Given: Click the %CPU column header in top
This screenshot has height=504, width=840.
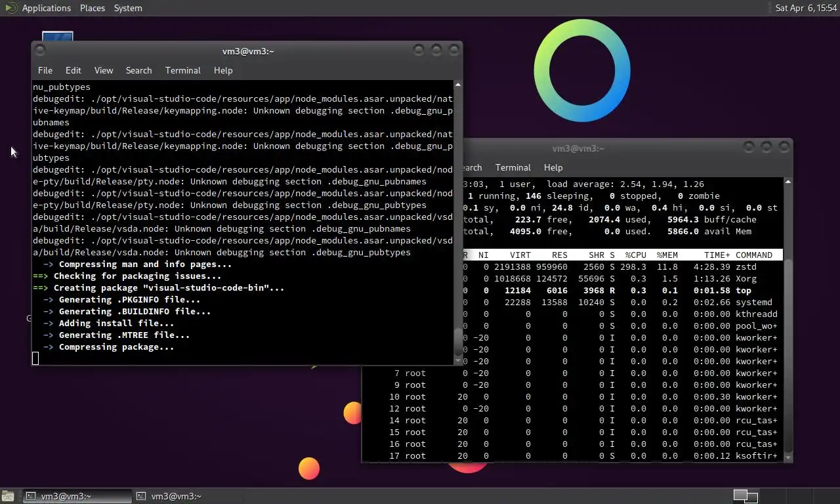Looking at the screenshot, I should pyautogui.click(x=636, y=255).
